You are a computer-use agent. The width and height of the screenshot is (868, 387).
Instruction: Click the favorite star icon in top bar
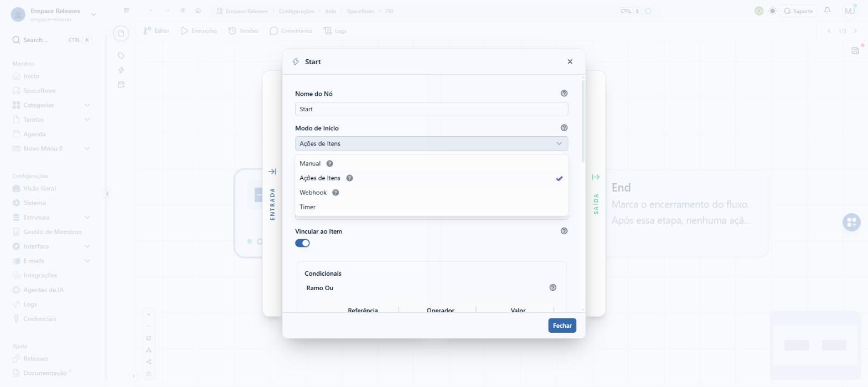coord(648,11)
